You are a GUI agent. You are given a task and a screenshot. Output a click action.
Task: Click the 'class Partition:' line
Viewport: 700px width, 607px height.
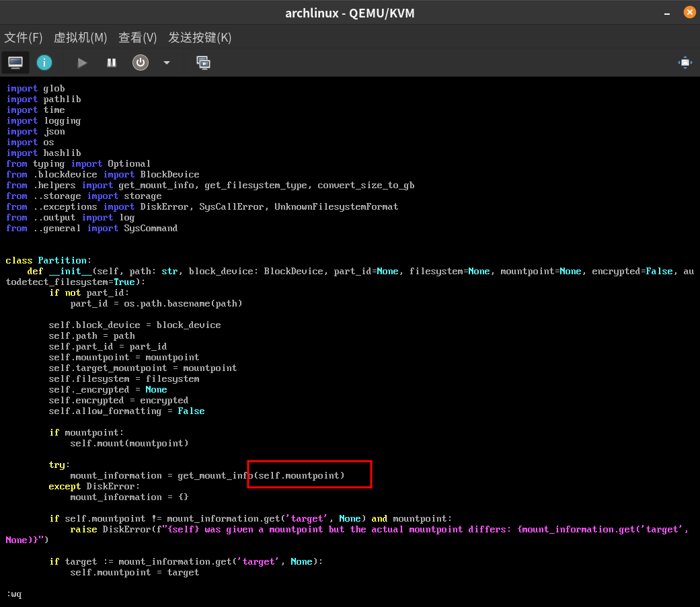48,260
